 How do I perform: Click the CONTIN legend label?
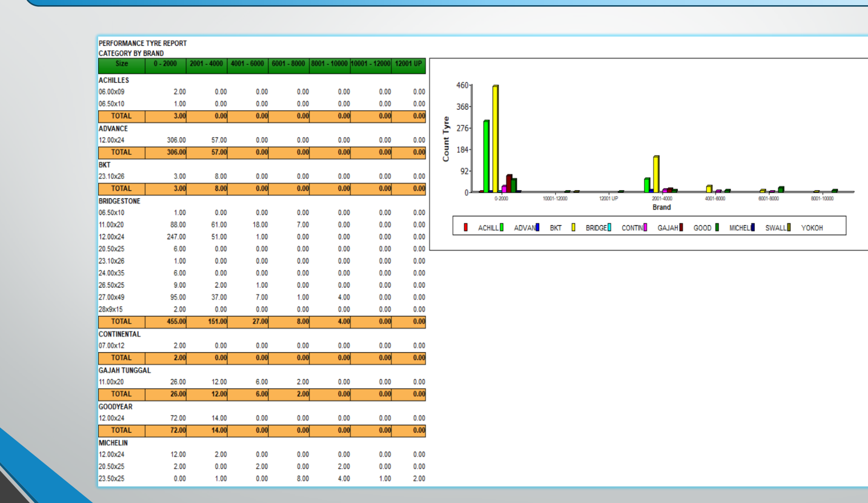(x=632, y=228)
